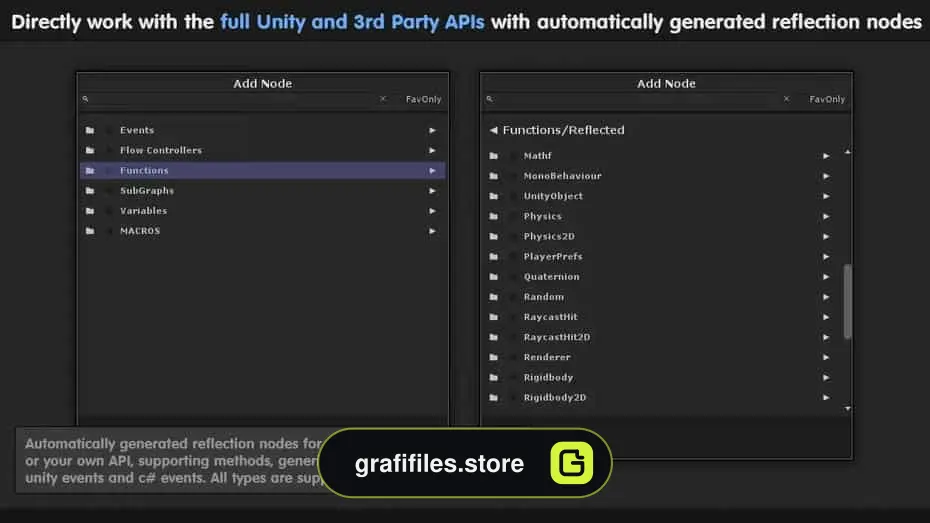Viewport: 930px width, 523px height.
Task: Click folder icon beside Random
Action: [x=493, y=297]
